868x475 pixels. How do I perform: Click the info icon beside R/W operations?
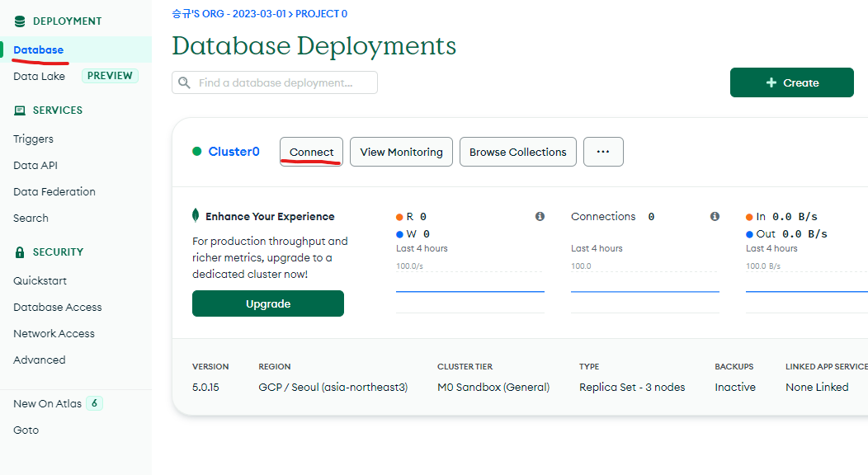click(x=540, y=216)
